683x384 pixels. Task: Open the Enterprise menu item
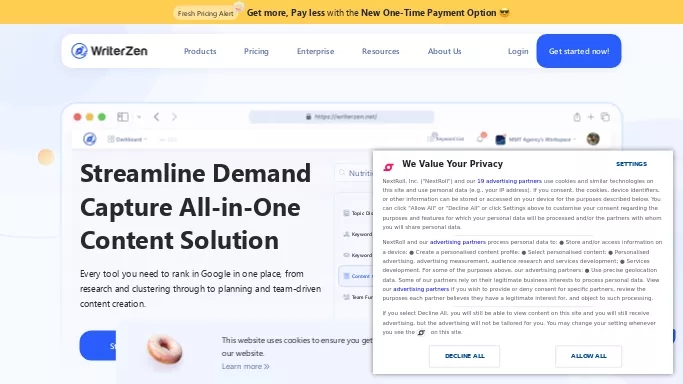click(x=315, y=51)
